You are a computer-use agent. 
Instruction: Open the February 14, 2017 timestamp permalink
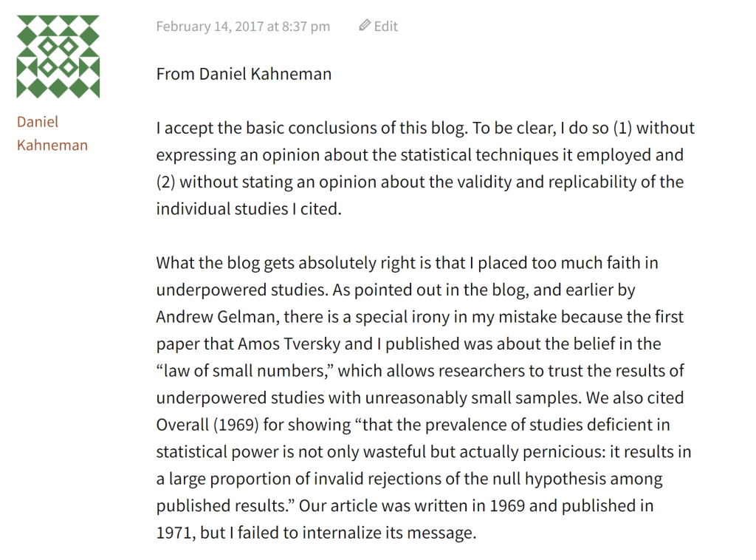point(243,27)
